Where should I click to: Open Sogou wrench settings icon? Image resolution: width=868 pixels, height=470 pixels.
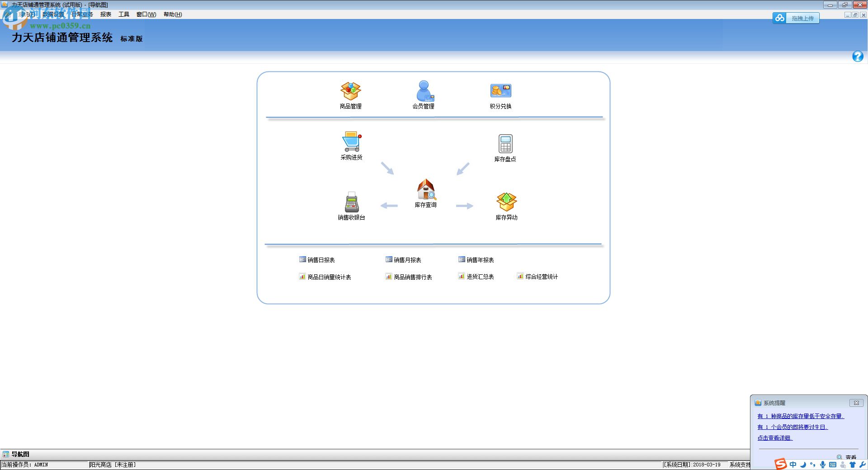862,465
